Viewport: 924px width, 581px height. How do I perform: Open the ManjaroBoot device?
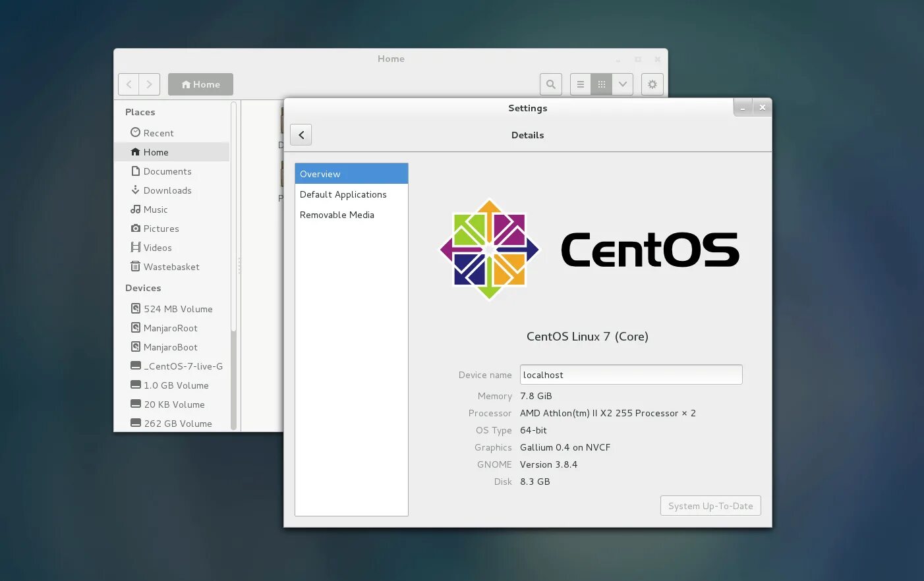click(x=172, y=347)
